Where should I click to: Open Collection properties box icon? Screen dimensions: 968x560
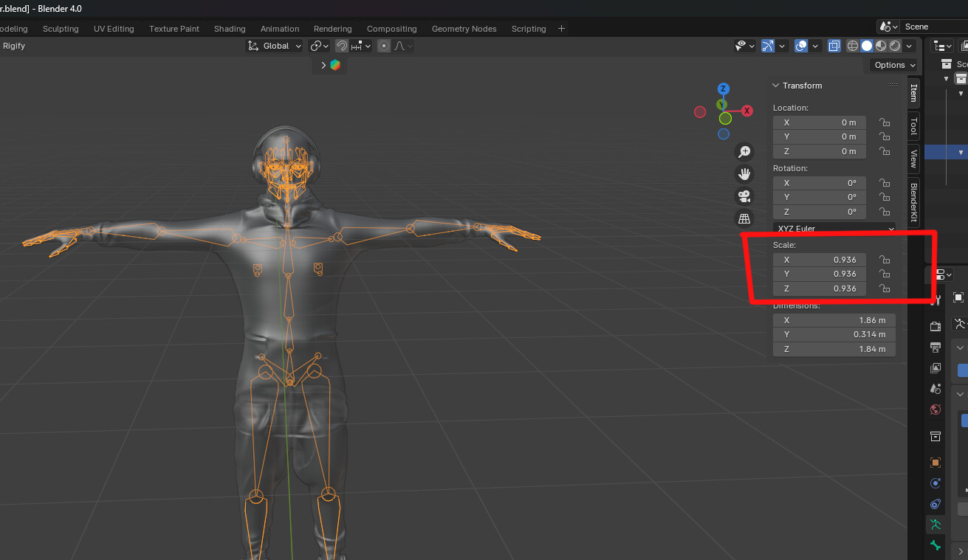[x=936, y=436]
